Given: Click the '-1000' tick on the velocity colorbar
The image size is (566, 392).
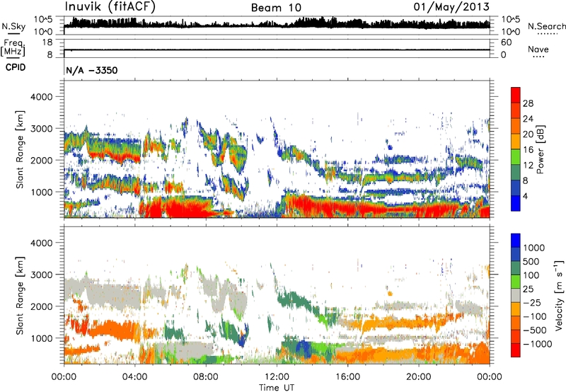Looking at the screenshot, I should point(538,344).
